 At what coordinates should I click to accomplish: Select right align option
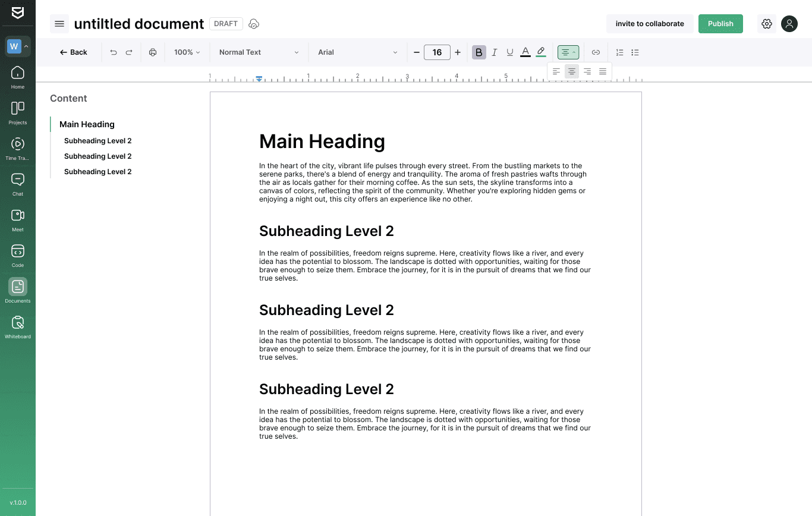click(x=587, y=71)
